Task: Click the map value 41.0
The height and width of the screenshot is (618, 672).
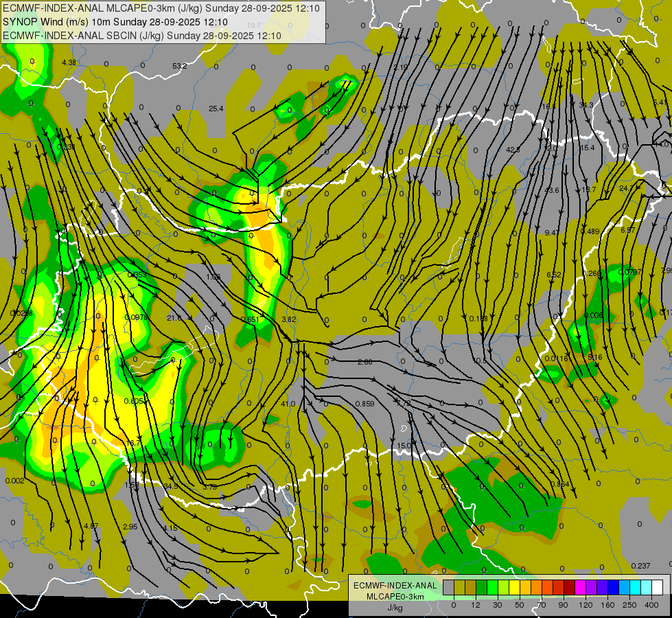Action: [288, 404]
